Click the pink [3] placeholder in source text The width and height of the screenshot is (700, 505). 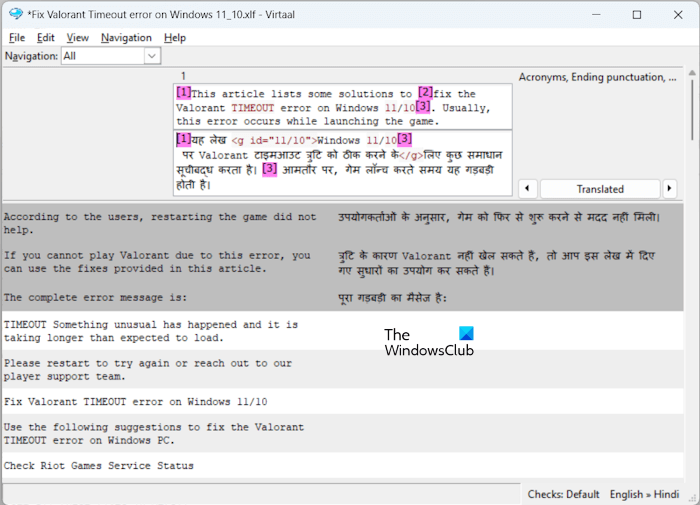423,106
